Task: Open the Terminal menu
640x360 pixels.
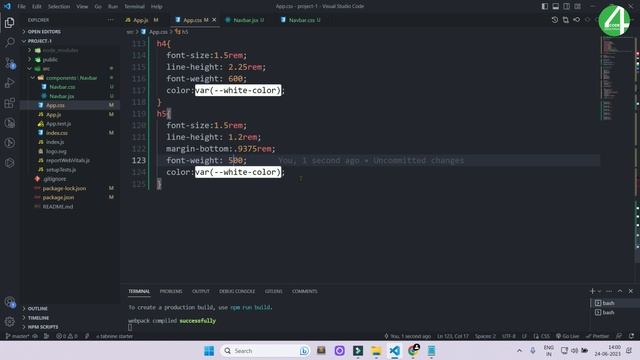Action: pyautogui.click(x=134, y=6)
